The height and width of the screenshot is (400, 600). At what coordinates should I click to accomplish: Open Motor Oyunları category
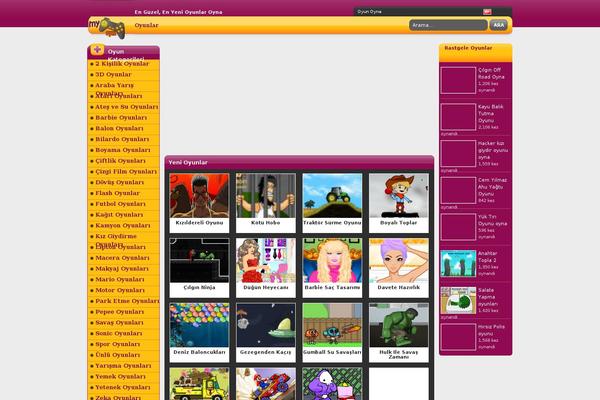(x=120, y=290)
